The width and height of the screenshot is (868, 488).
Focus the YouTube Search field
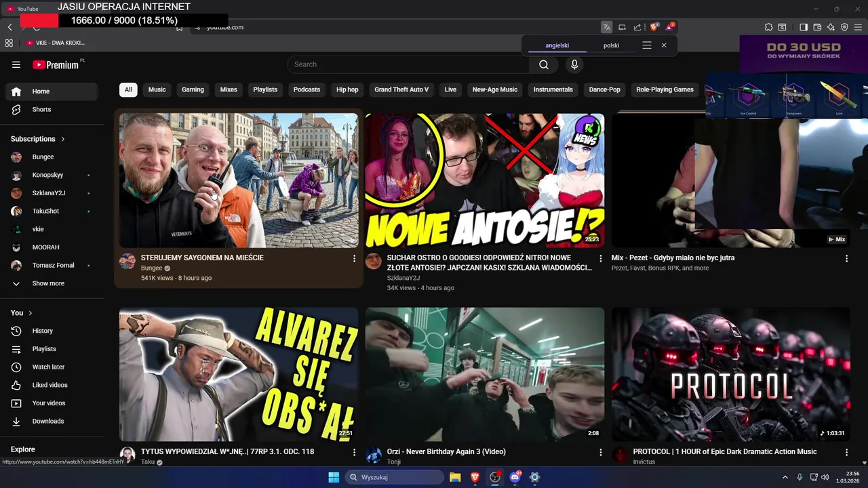pos(408,64)
